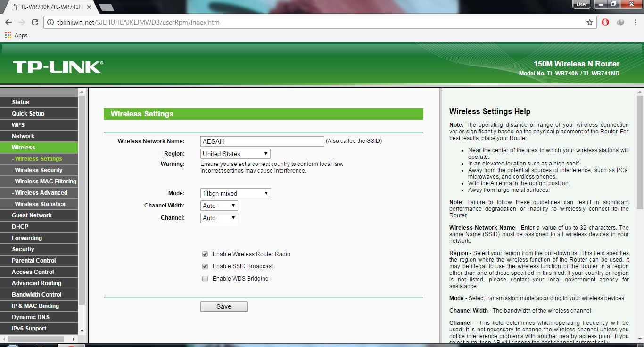Open the Dynamic DNS menu

[x=39, y=317]
